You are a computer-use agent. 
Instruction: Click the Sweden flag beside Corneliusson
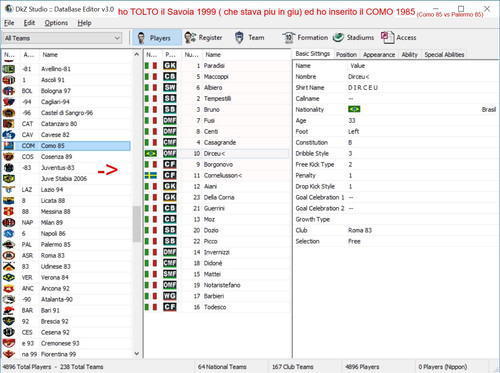(151, 175)
